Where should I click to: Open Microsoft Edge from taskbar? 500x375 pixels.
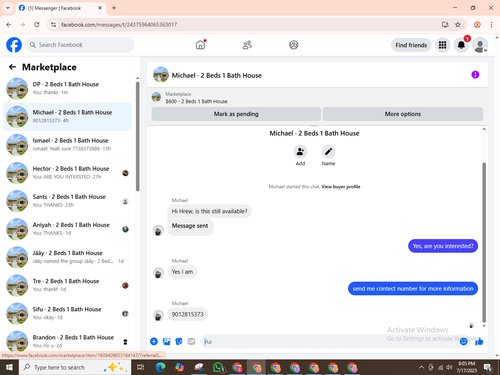[161, 367]
